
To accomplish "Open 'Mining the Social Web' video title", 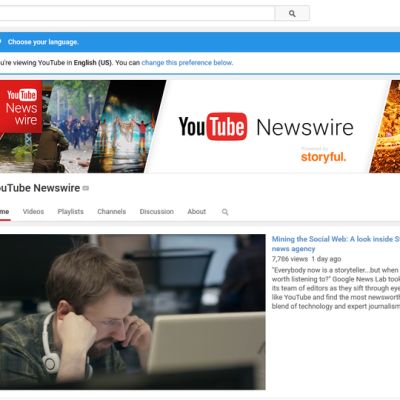I will [x=336, y=244].
